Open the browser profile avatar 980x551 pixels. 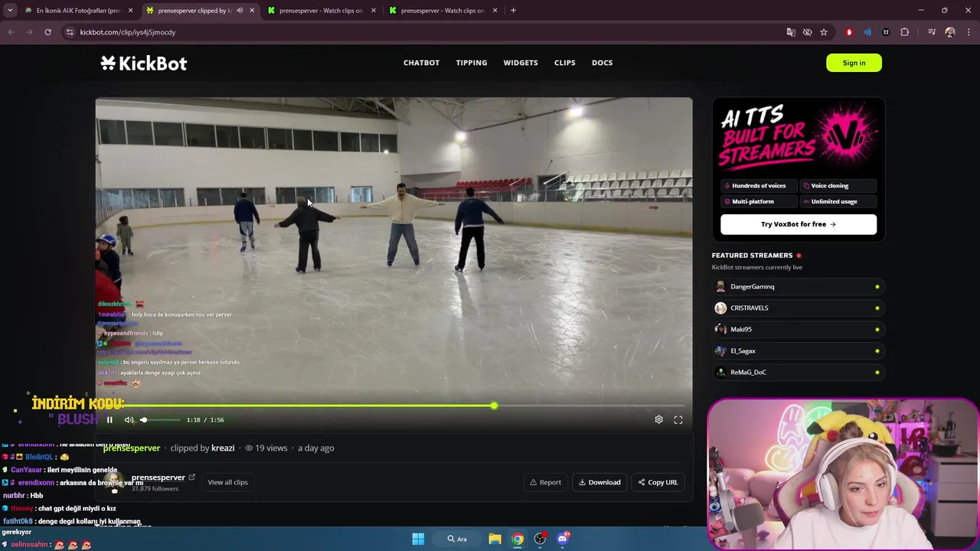coord(950,32)
